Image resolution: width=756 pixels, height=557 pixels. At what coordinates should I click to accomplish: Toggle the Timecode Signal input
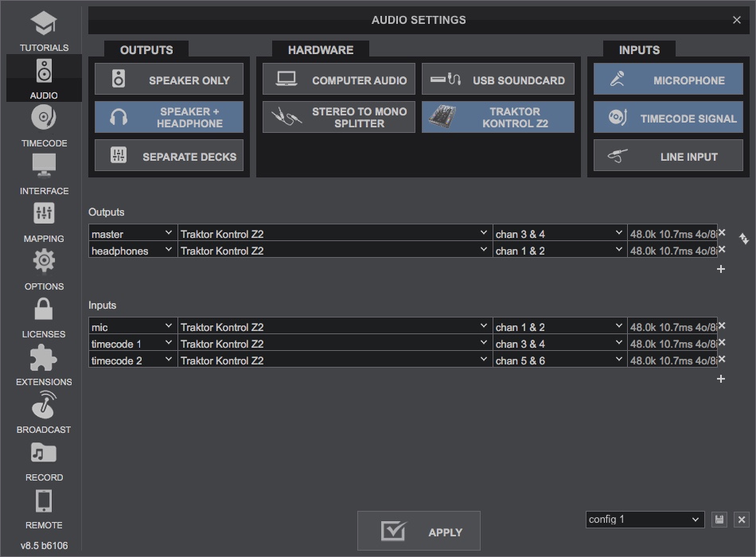pos(668,118)
